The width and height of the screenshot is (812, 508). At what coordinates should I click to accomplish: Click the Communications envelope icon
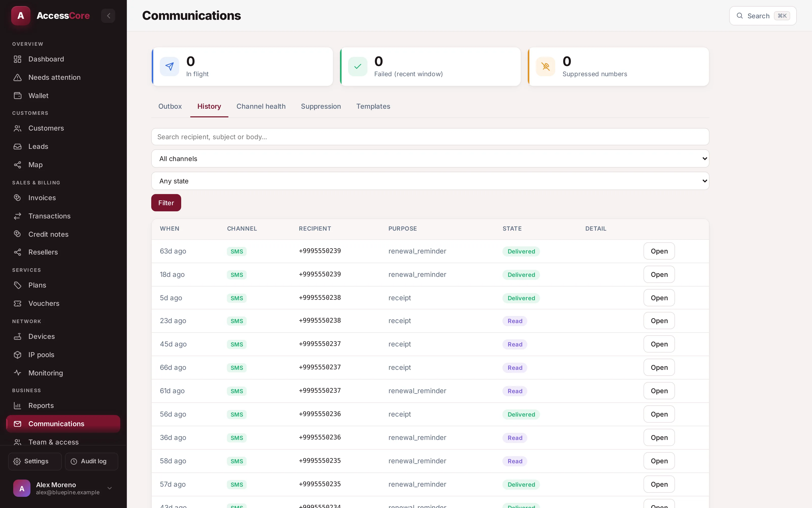pos(18,424)
